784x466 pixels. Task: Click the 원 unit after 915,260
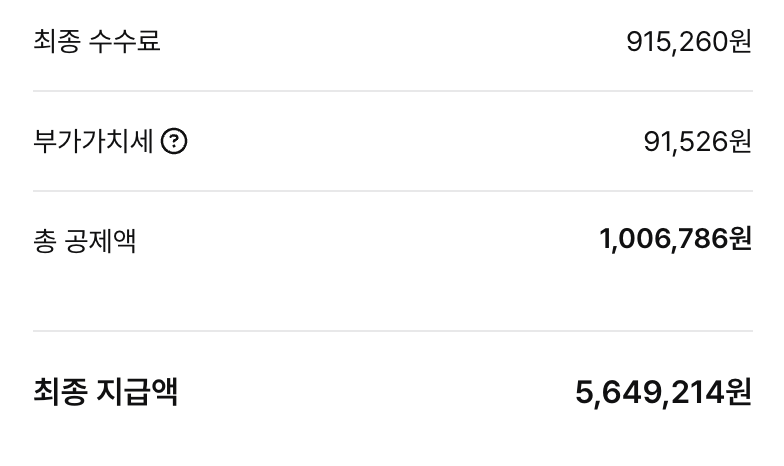point(740,42)
